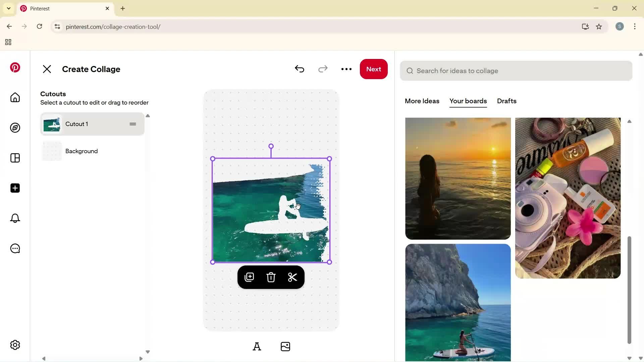The image size is (644, 362).
Task: Open Pinterest home from the sidebar
Action: [x=15, y=98]
